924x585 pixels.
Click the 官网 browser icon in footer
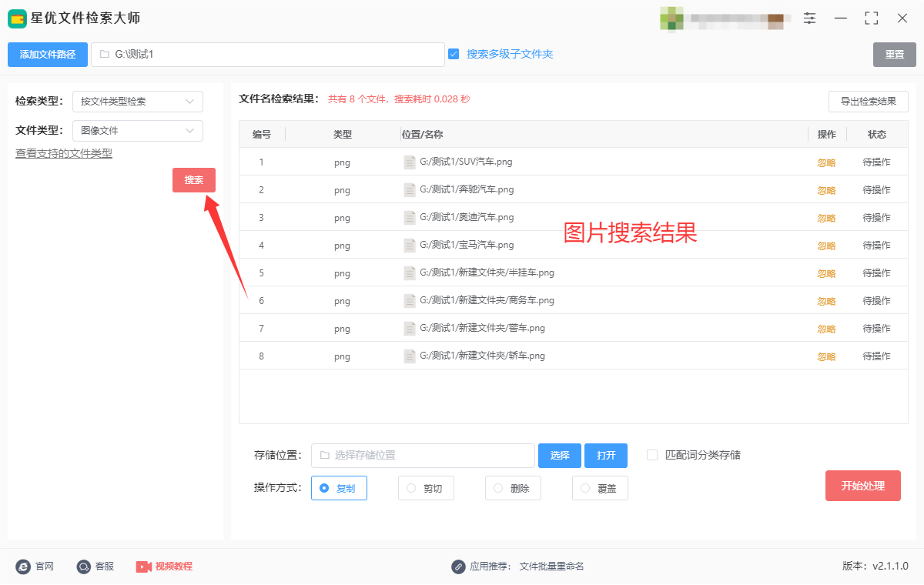click(23, 567)
